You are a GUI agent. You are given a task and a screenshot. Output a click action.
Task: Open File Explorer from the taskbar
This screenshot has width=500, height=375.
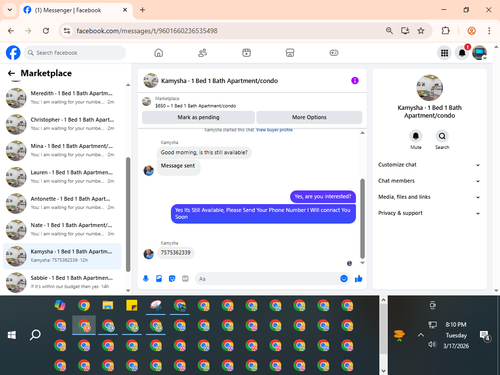108,305
